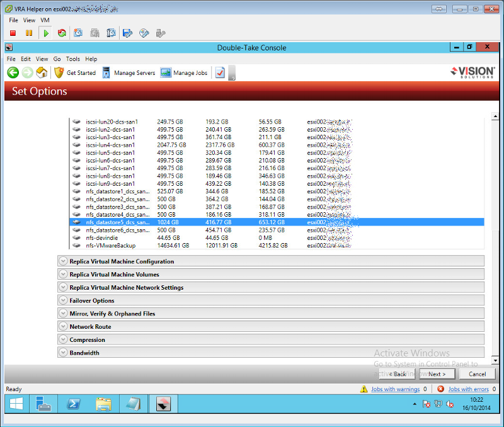Select the iscsi-lun2-dcs-san1 datastore row
Image resolution: width=504 pixels, height=427 pixels.
pos(277,130)
